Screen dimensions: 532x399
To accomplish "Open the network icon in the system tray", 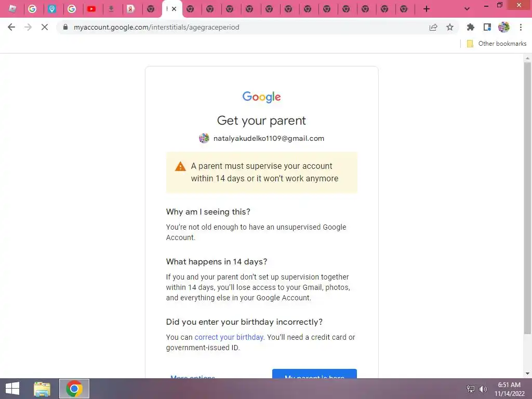I will (471, 389).
